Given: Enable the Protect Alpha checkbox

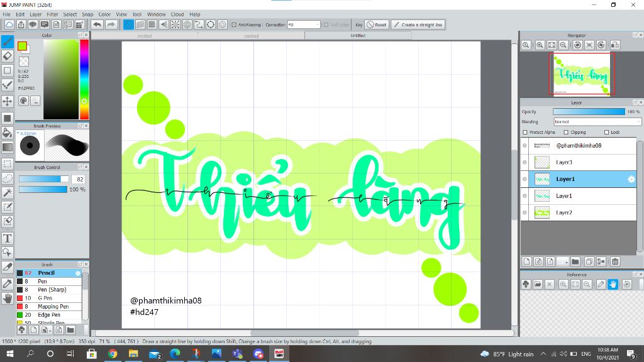Looking at the screenshot, I should pos(525,132).
